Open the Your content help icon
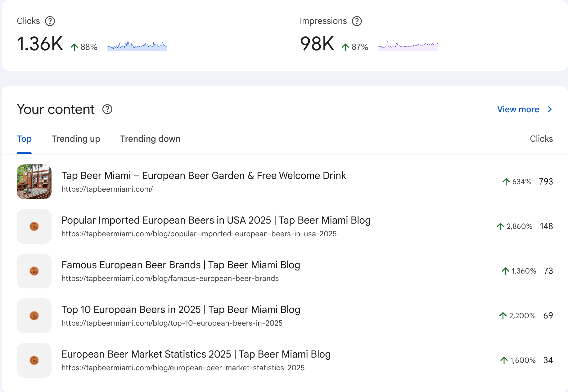 [107, 109]
